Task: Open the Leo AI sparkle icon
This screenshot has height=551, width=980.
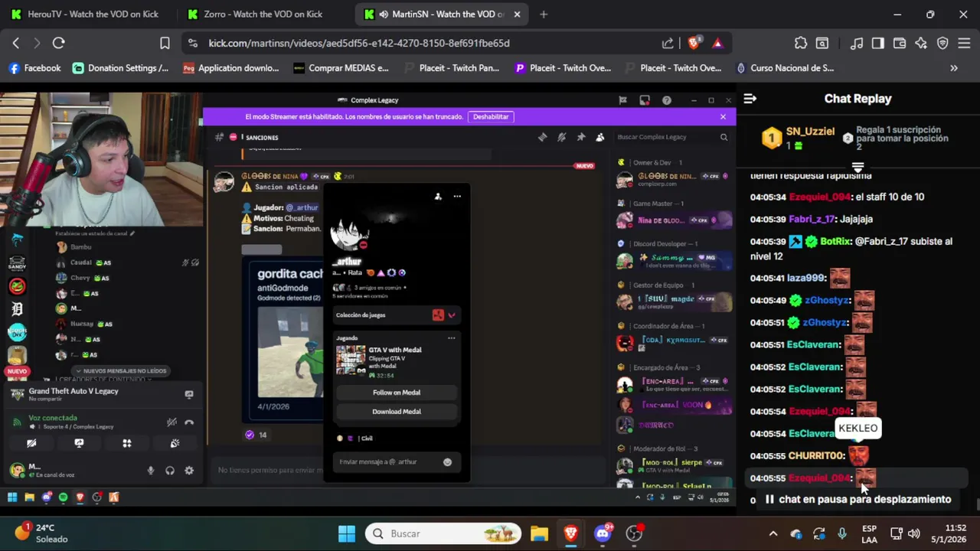Action: tap(921, 44)
